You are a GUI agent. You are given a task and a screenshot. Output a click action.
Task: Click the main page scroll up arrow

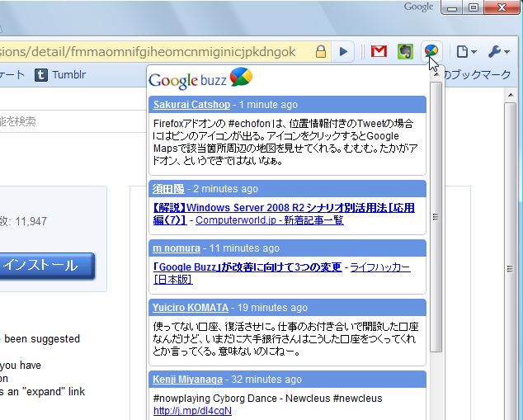511,96
